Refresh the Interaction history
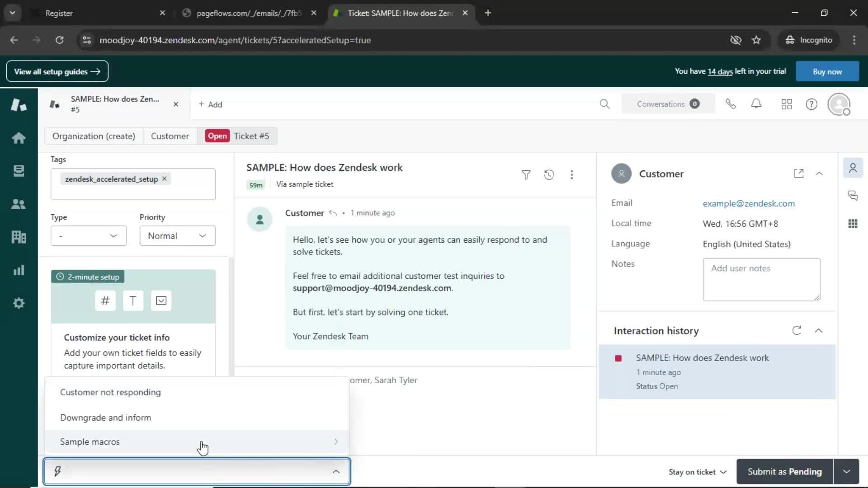This screenshot has width=868, height=488. pyautogui.click(x=797, y=331)
